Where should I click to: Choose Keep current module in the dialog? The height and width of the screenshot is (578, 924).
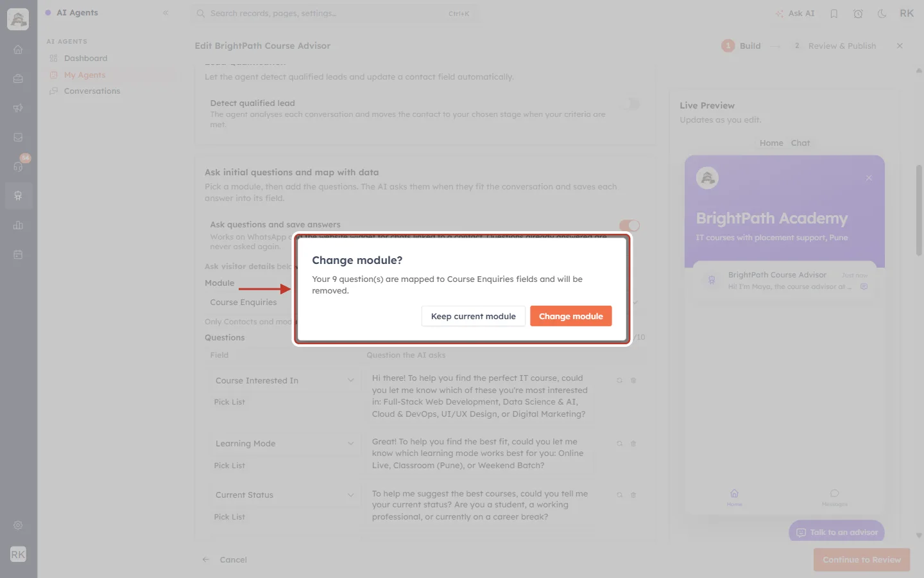pos(473,316)
